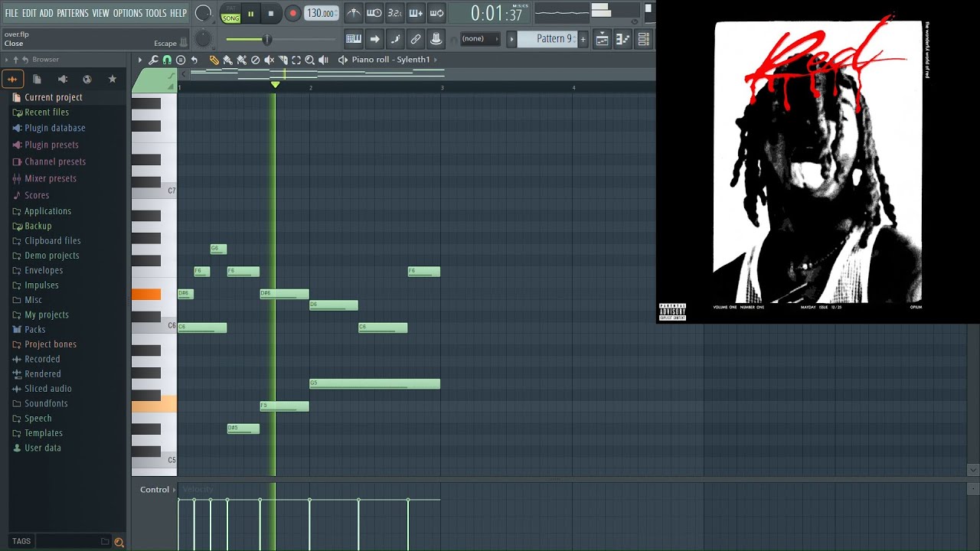Toggle loop recording button

click(x=436, y=13)
